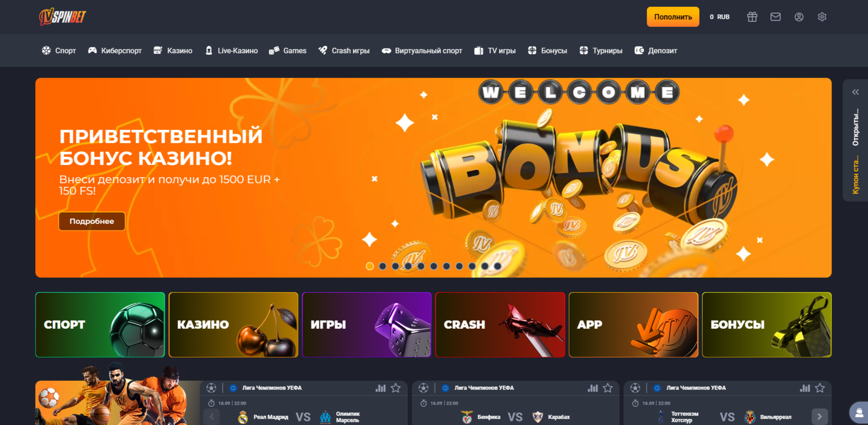868x425 pixels.
Task: Select the second banner slide dot
Action: tap(382, 266)
